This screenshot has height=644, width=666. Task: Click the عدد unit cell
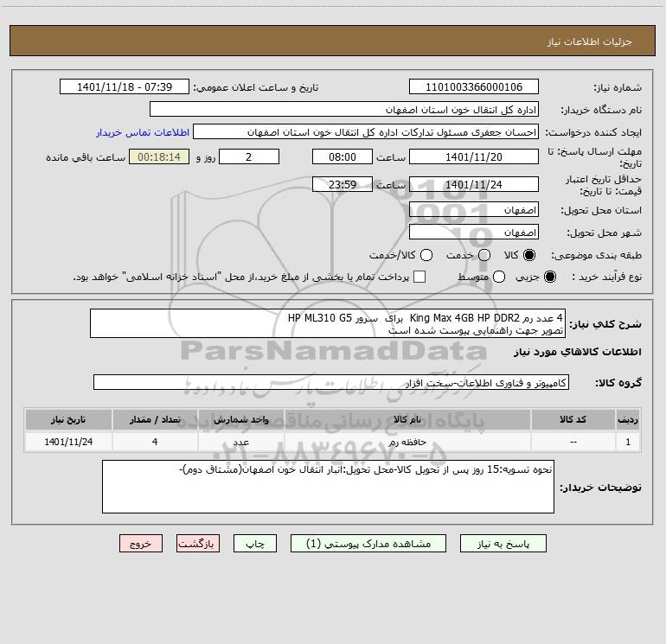pyautogui.click(x=240, y=443)
